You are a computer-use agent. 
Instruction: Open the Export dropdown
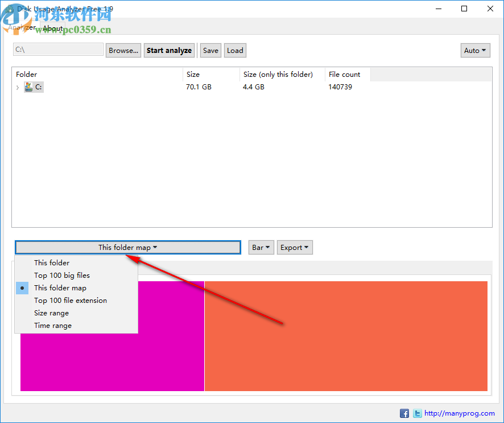295,247
